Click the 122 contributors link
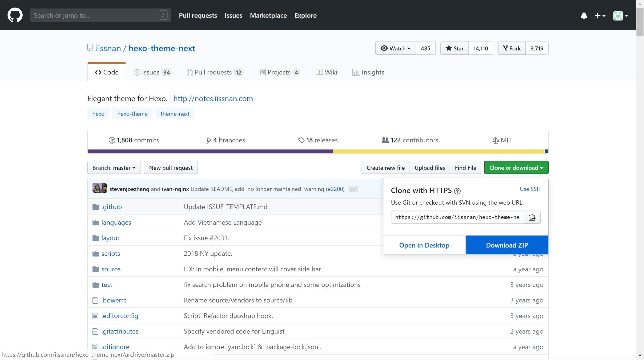Screen dimensions: 644x360 [410, 140]
